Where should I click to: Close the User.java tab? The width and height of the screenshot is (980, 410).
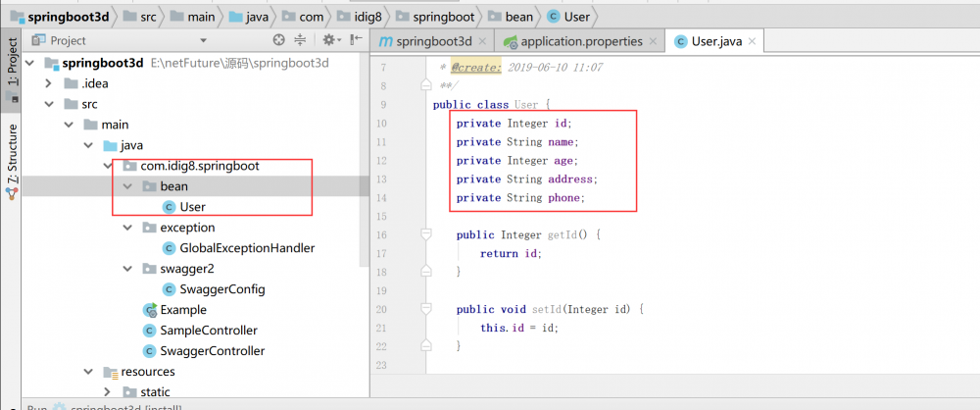(x=752, y=41)
